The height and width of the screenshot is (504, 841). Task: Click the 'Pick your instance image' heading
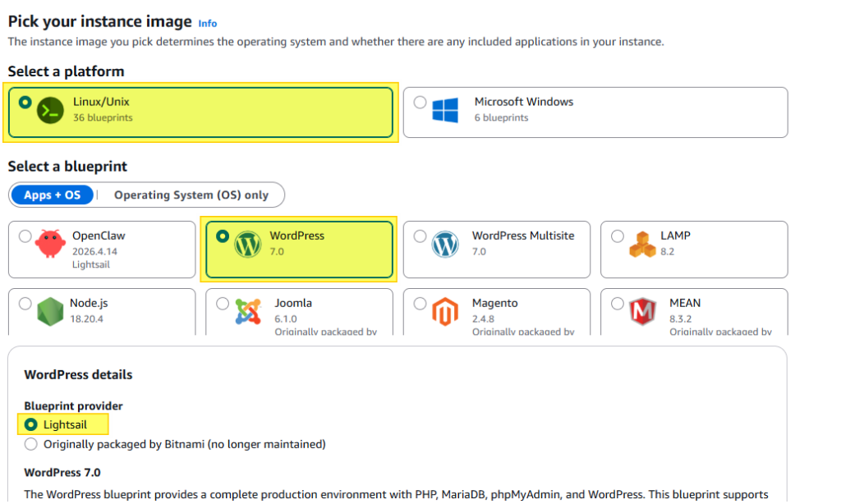(x=99, y=21)
